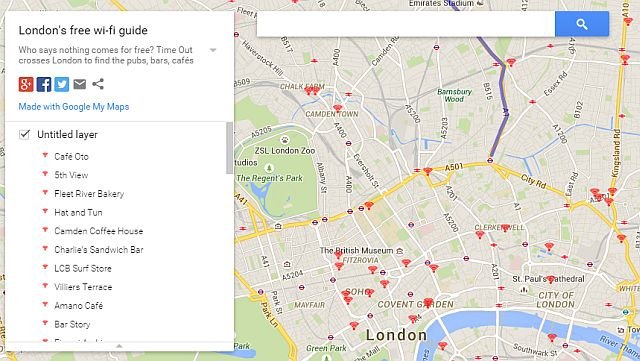Select the wi-fi marker at Camden Town
The width and height of the screenshot is (640, 361).
[x=338, y=108]
